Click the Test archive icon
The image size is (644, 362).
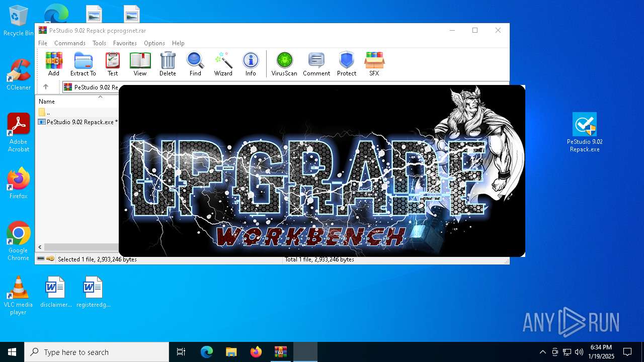pos(113,64)
